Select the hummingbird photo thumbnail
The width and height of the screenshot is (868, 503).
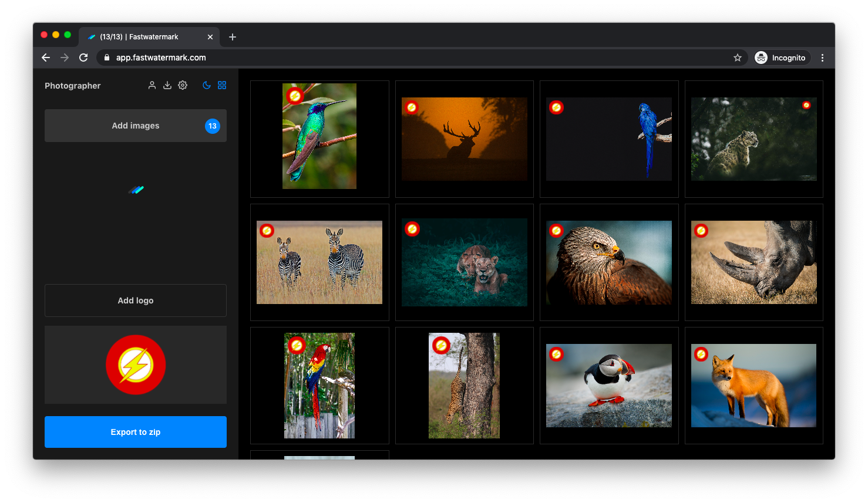[x=319, y=136]
